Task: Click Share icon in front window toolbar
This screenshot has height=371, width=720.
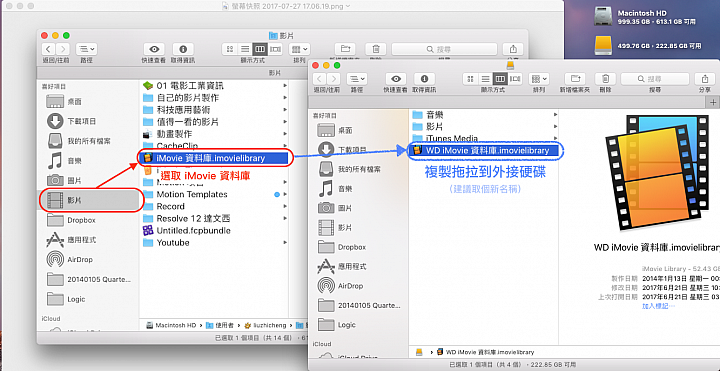Action: click(x=705, y=79)
